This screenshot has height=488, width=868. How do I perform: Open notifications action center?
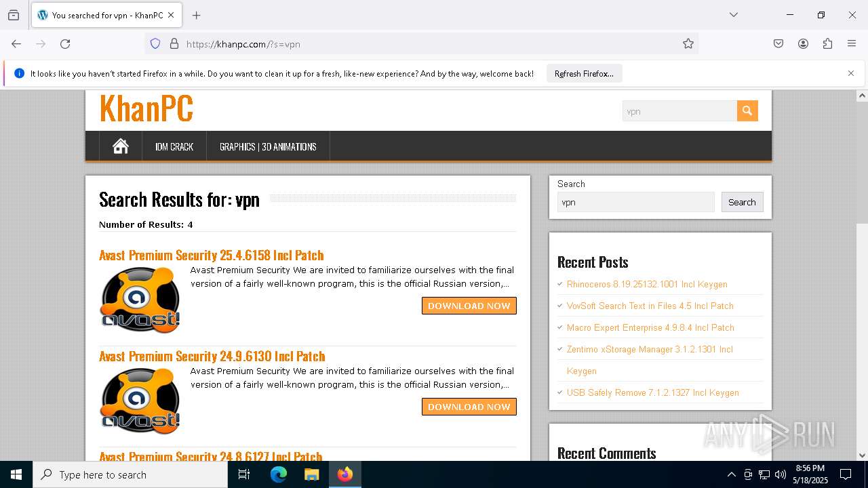[846, 474]
